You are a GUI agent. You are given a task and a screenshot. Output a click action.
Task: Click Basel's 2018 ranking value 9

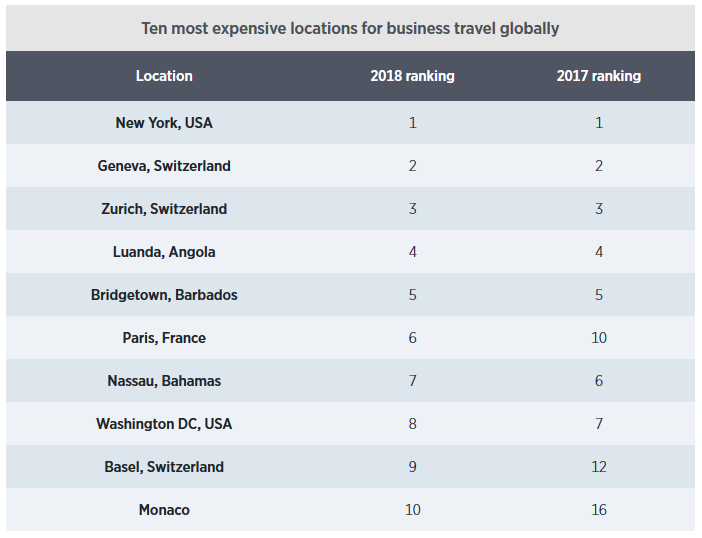(x=413, y=467)
